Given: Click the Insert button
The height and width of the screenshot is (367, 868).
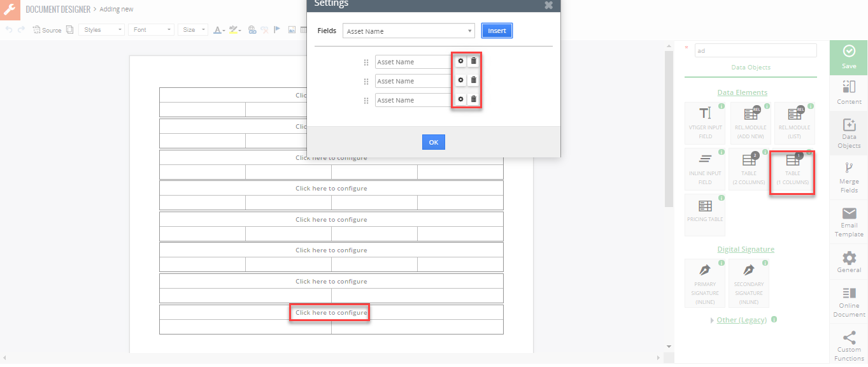Looking at the screenshot, I should pyautogui.click(x=497, y=31).
